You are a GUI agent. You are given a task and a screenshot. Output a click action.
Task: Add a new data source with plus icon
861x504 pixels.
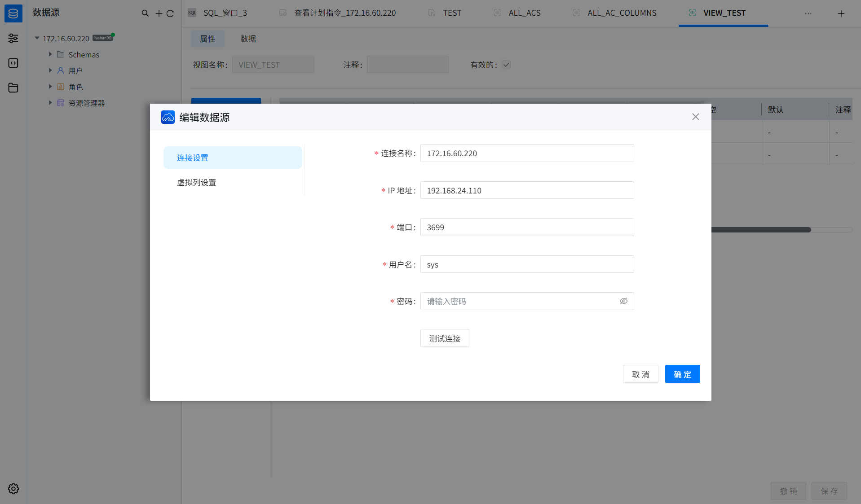tap(159, 13)
